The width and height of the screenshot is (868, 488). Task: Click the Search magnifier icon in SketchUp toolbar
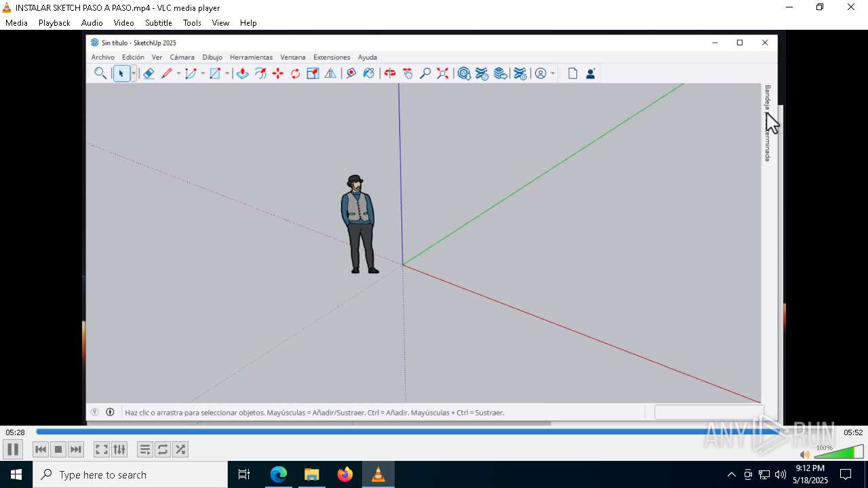[100, 73]
